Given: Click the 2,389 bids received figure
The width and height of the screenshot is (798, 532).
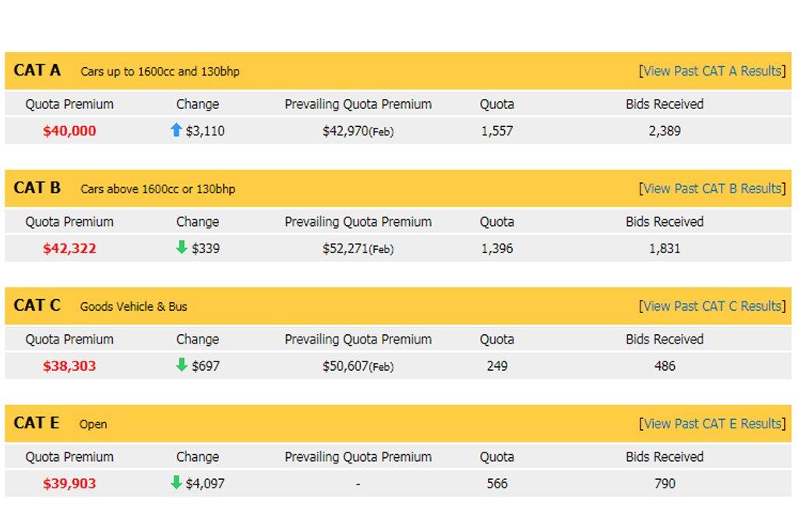Looking at the screenshot, I should click(x=664, y=131).
